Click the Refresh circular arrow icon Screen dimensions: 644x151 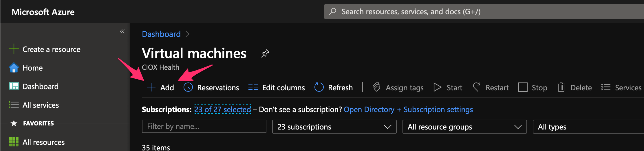point(319,87)
